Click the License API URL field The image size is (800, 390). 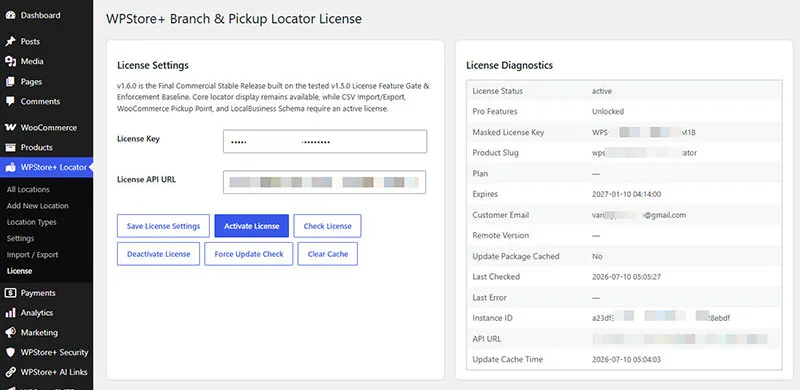click(324, 182)
